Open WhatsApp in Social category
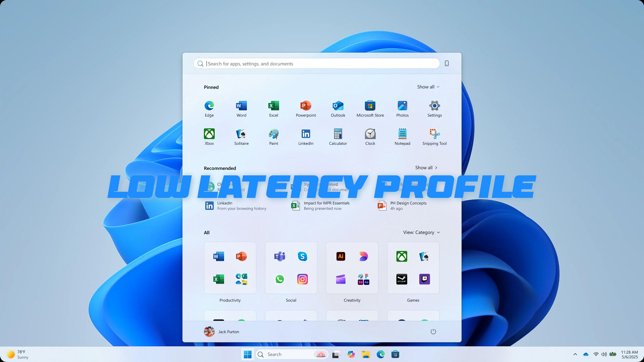Image resolution: width=644 pixels, height=362 pixels. tap(279, 279)
